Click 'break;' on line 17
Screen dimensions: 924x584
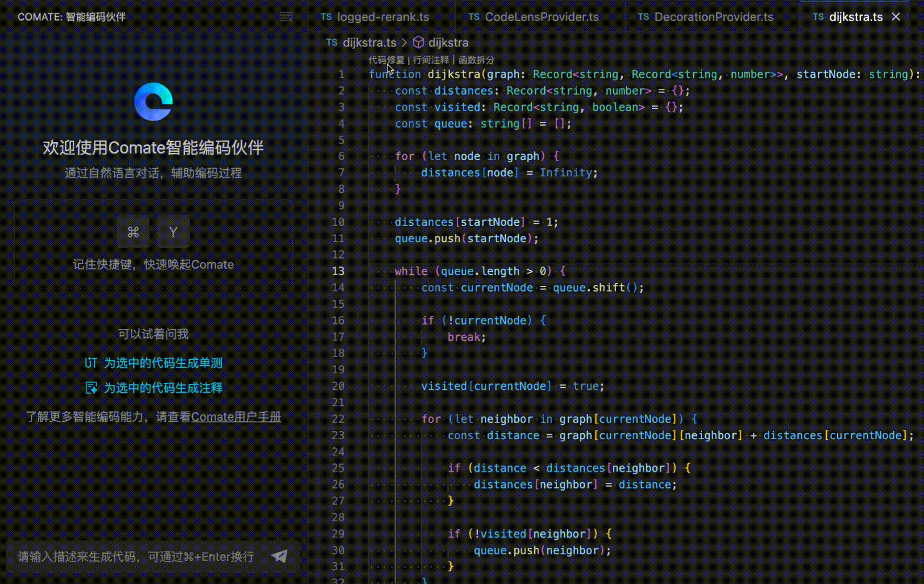(467, 337)
